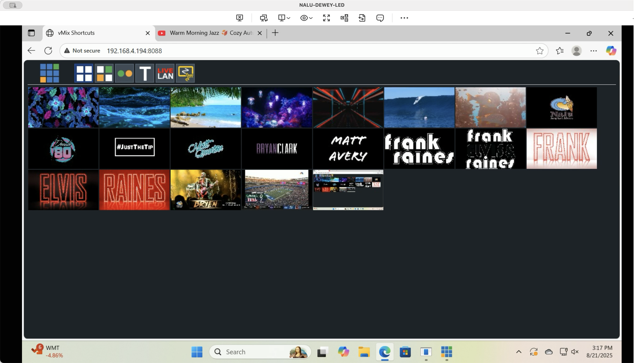Show hidden icons in the system tray
The image size is (644, 363).
[x=519, y=352]
